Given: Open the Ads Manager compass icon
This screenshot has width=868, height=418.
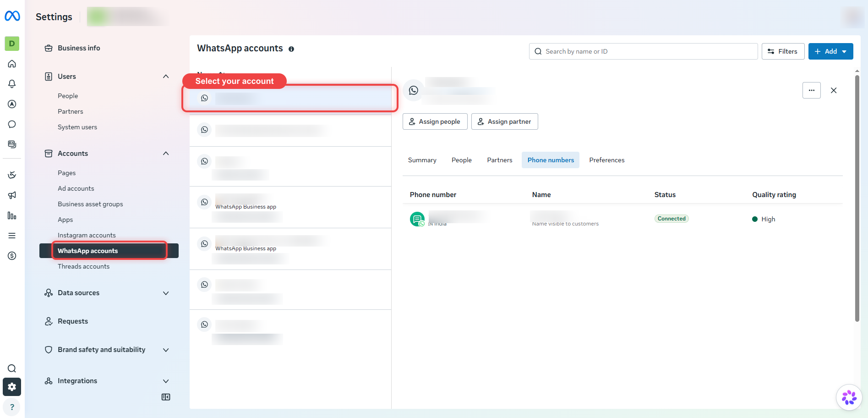Looking at the screenshot, I should pos(12,104).
